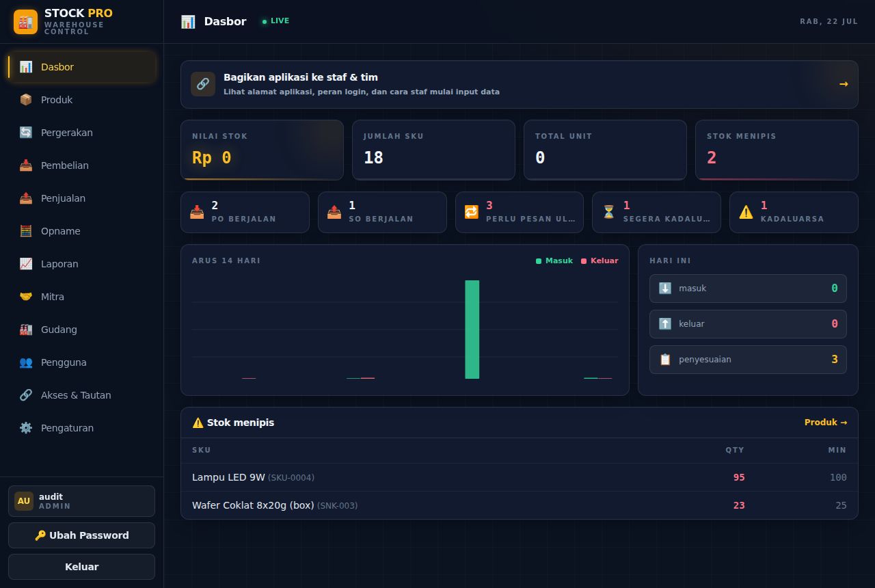Viewport: 875px width, 588px height.
Task: Click the Kadaluarsa warning triangle icon
Action: pos(746,212)
